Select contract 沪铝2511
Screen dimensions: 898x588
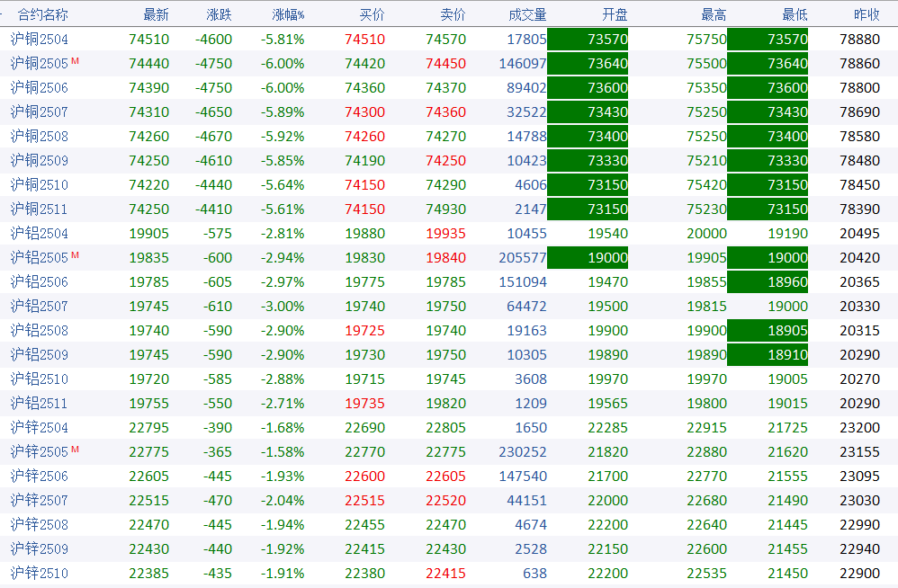click(39, 404)
